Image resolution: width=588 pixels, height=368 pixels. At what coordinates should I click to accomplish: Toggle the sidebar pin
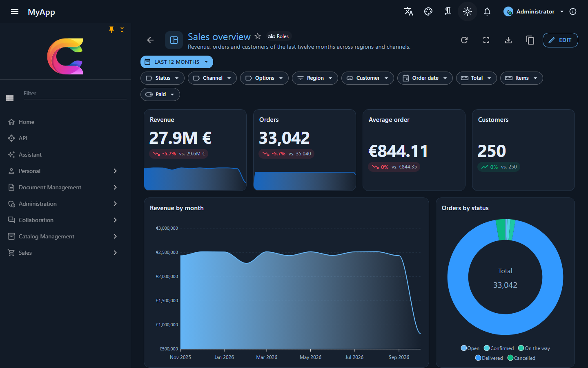coord(111,29)
